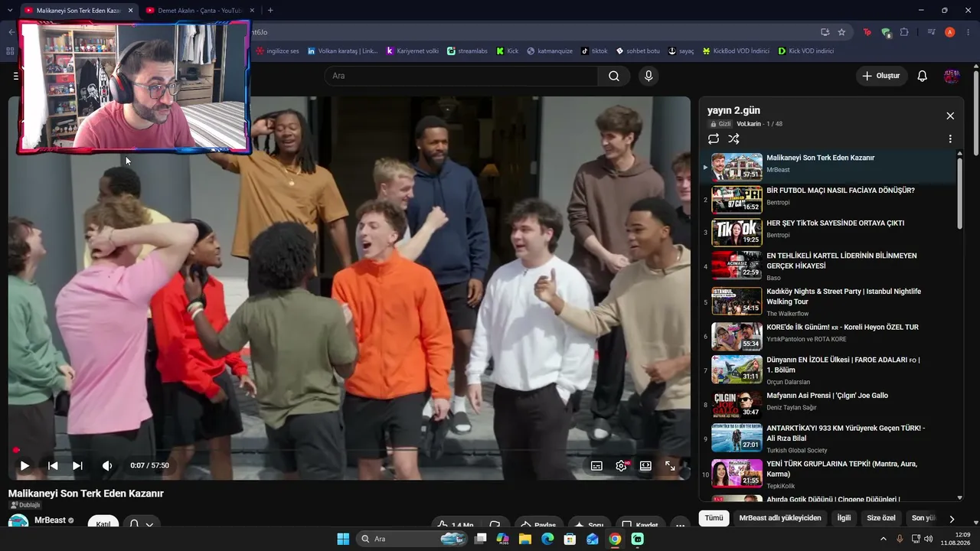Select the İlgili filter chip

point(844,518)
